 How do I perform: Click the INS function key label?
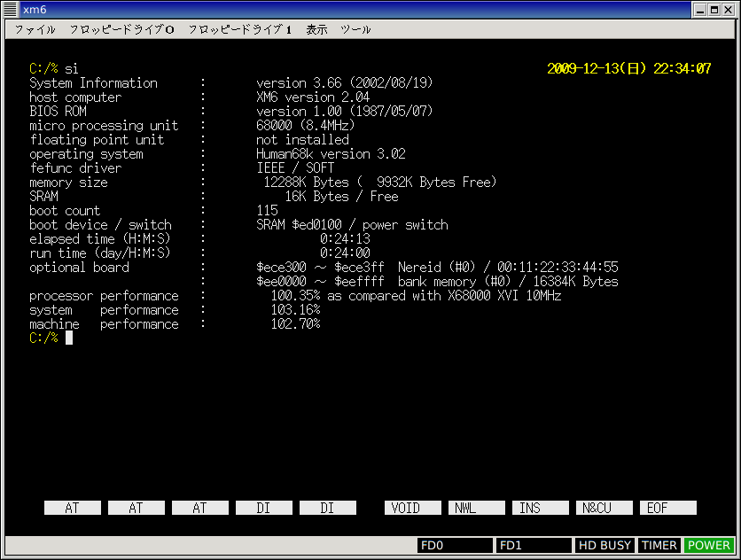click(540, 508)
